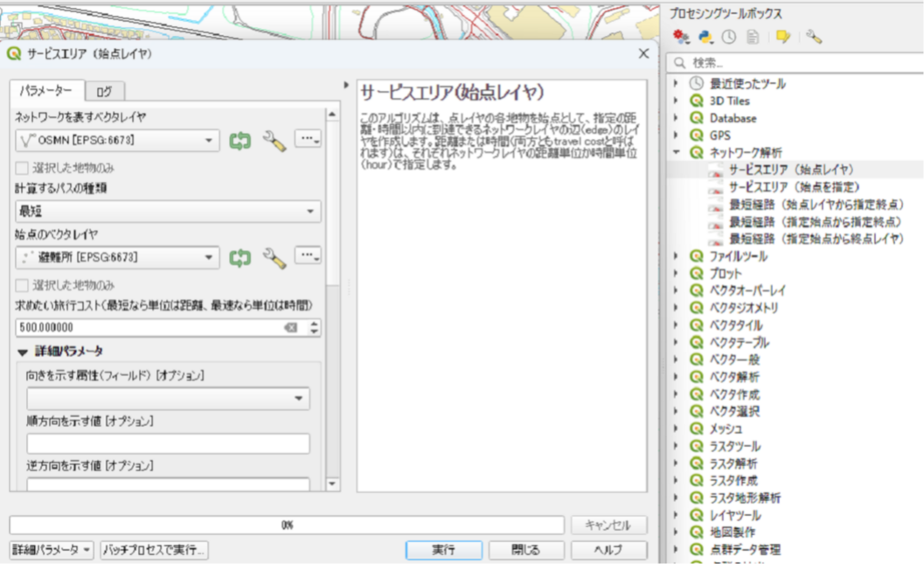The image size is (924, 564).
Task: Toggle the in-place edit icon in the toolbox
Action: pyautogui.click(x=783, y=37)
